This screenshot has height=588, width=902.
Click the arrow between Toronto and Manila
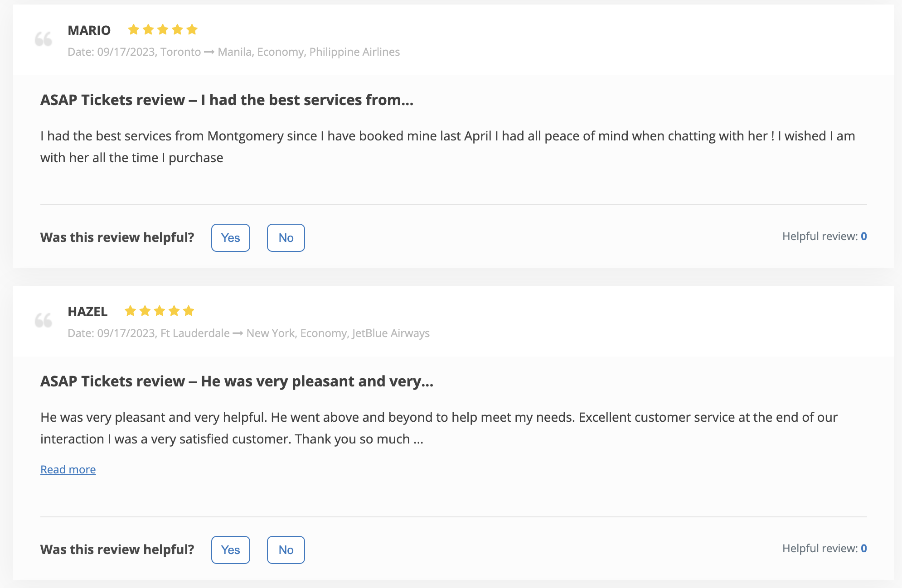(209, 52)
